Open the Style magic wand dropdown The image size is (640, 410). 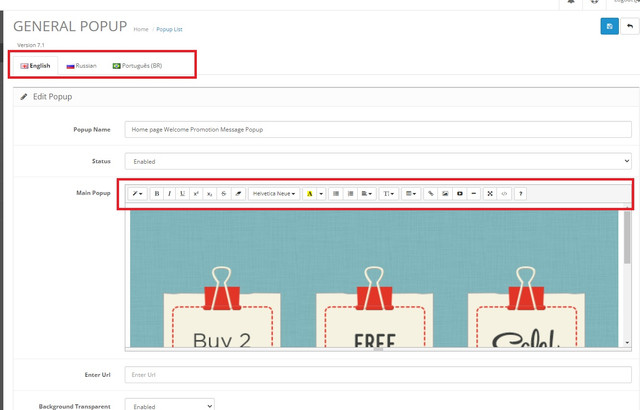[x=137, y=194]
